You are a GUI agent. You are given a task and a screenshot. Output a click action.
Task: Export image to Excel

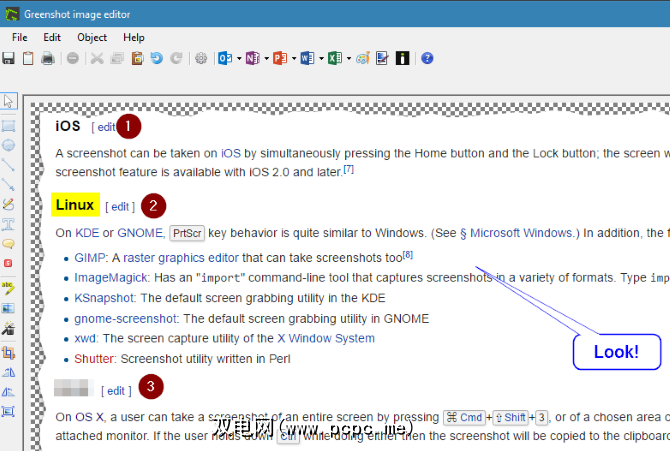tap(335, 58)
